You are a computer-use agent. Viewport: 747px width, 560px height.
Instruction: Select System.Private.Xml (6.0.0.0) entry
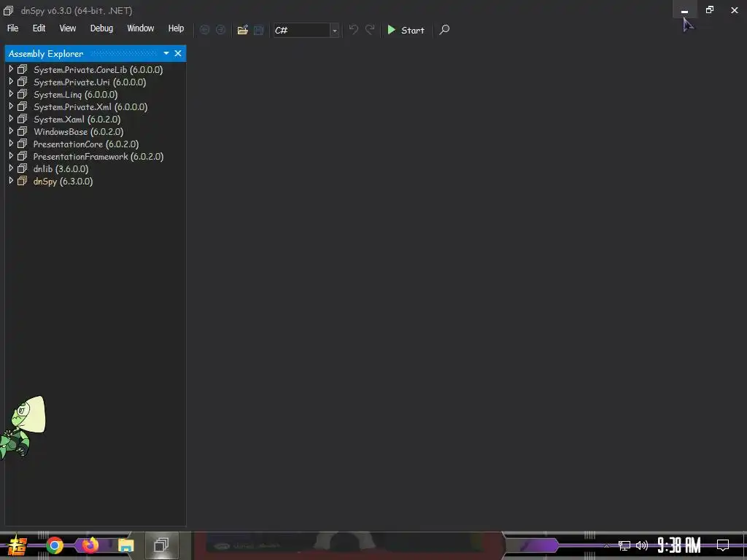(90, 106)
